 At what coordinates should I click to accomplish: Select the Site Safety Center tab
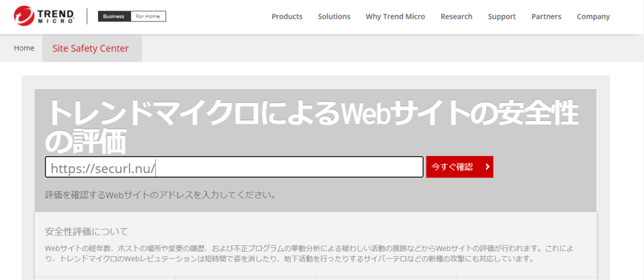(92, 48)
